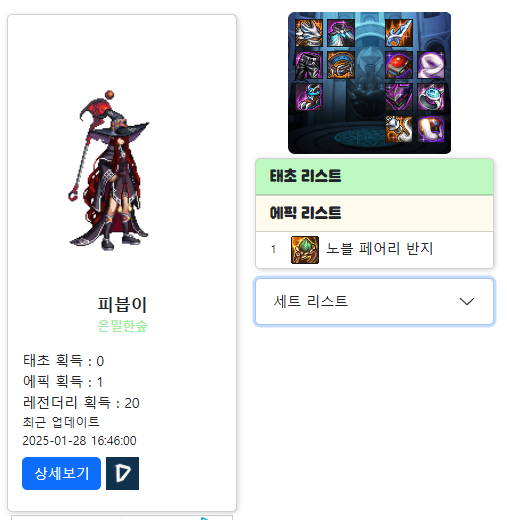Expand the 태초 리스트 header
This screenshot has height=520, width=507.
click(x=374, y=177)
